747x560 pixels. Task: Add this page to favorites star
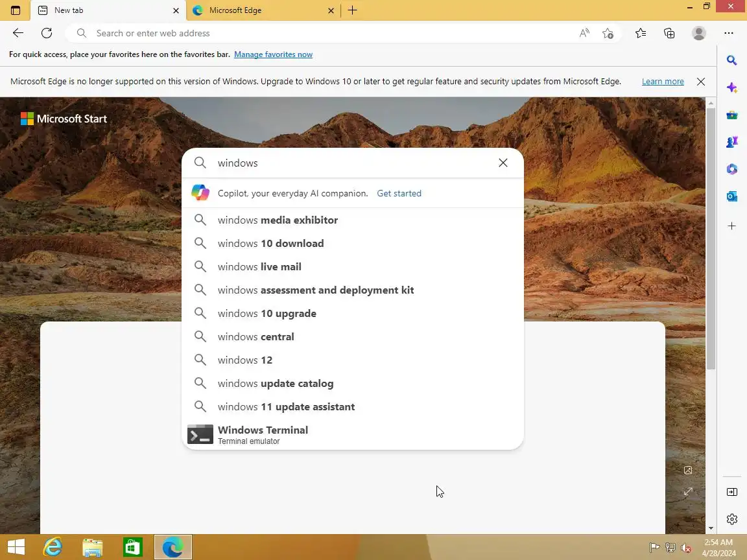tap(608, 33)
